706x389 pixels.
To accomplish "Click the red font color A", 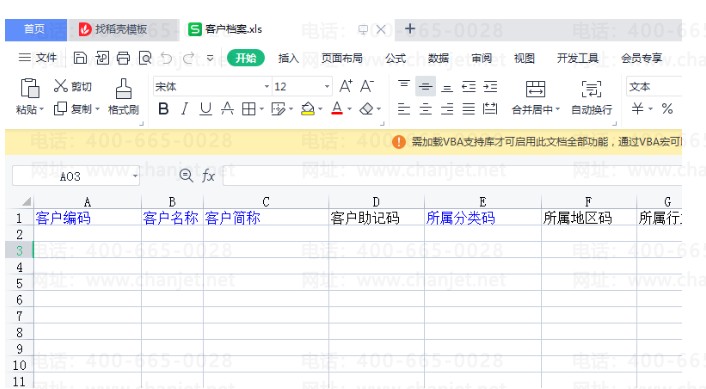I will pyautogui.click(x=337, y=109).
